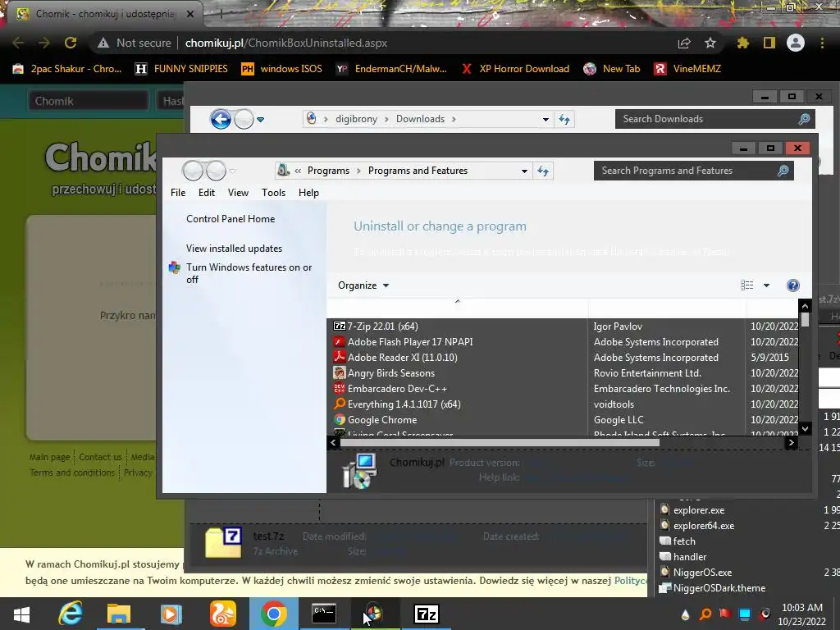Open Programs and Features help icon
The width and height of the screenshot is (840, 630).
793,285
